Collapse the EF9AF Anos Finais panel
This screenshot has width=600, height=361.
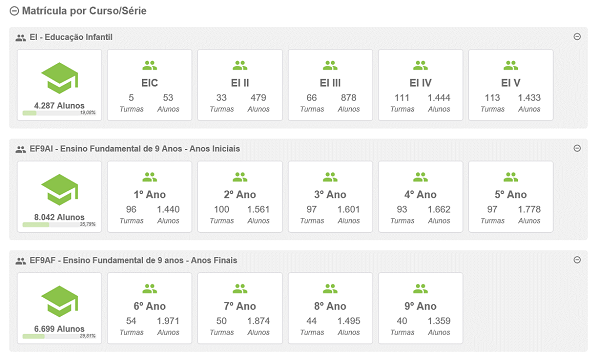pyautogui.click(x=577, y=260)
